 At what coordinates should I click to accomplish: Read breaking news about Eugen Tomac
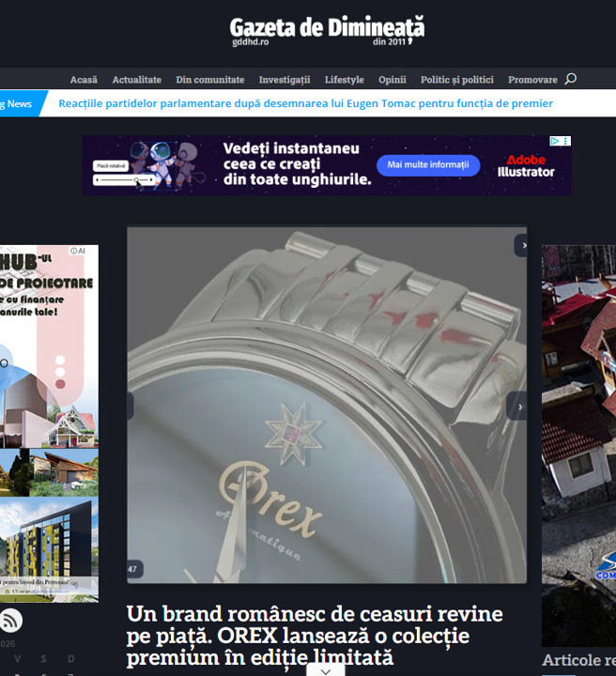305,103
